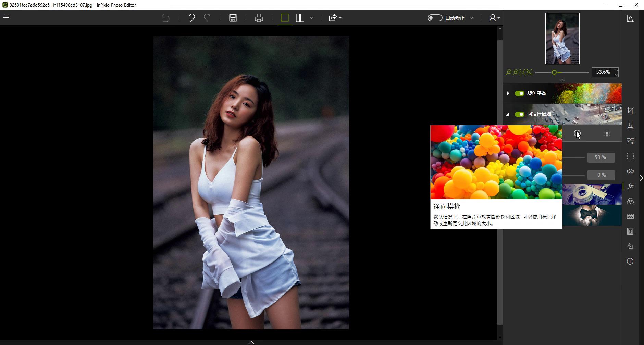
Task: Click the zoom in magnifier icon
Action: pyautogui.click(x=516, y=72)
